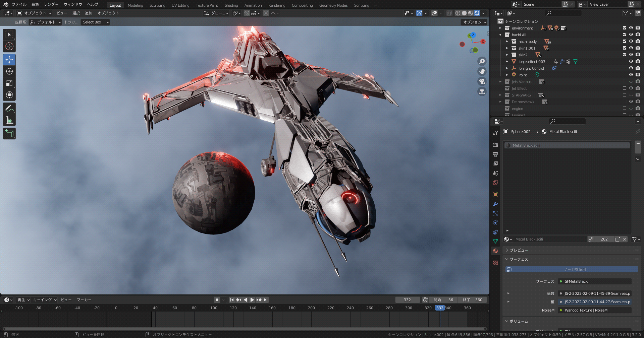Hide the skin2 object in the viewport

tap(631, 55)
